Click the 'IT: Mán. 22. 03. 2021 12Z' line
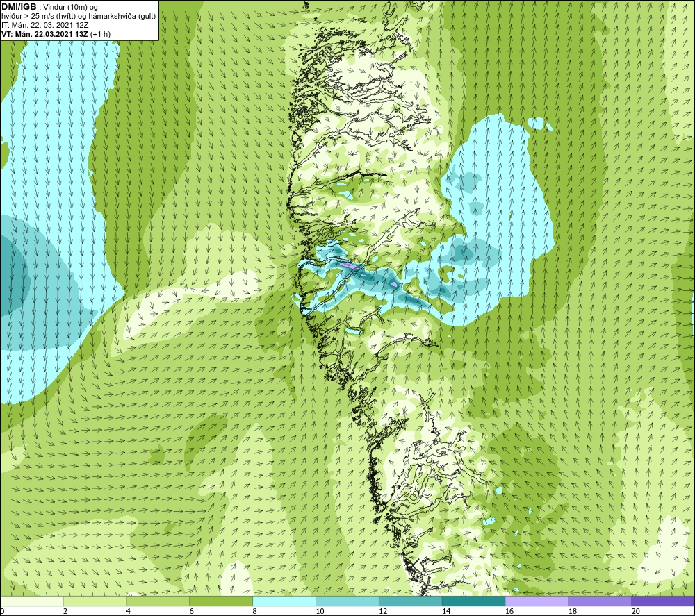 [x=44, y=25]
